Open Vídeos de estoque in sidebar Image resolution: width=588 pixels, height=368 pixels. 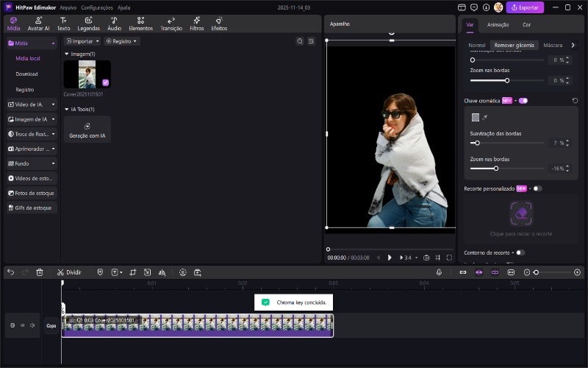click(x=32, y=178)
